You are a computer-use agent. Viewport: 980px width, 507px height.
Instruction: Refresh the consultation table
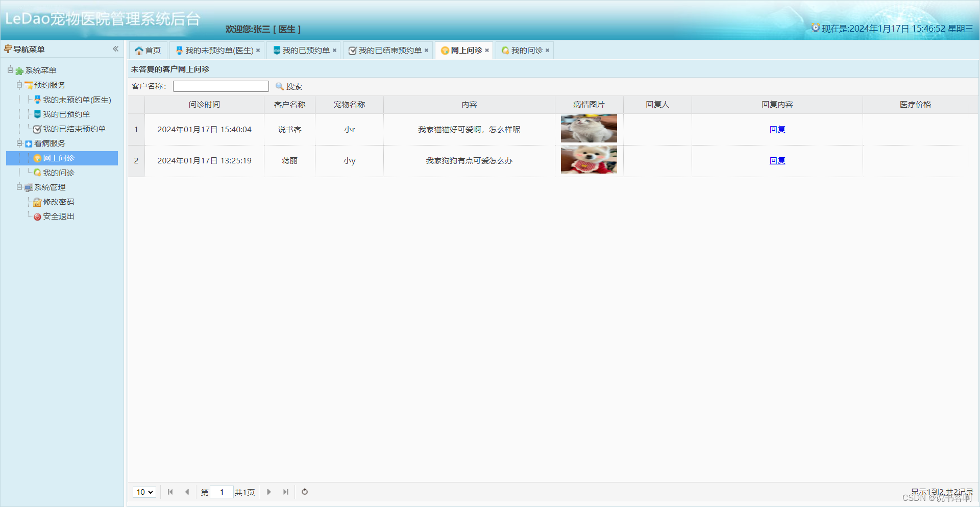305,492
